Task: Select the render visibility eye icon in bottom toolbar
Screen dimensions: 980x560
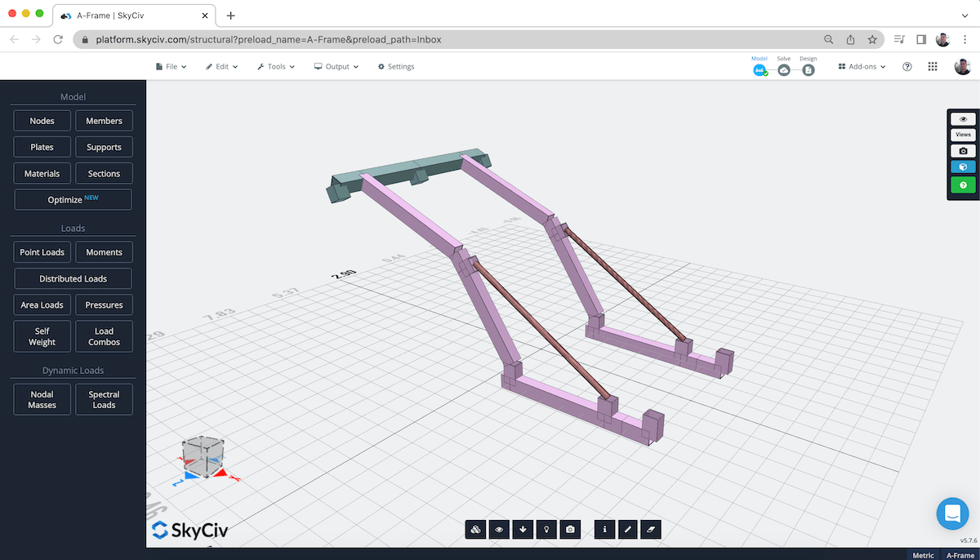Action: tap(498, 529)
